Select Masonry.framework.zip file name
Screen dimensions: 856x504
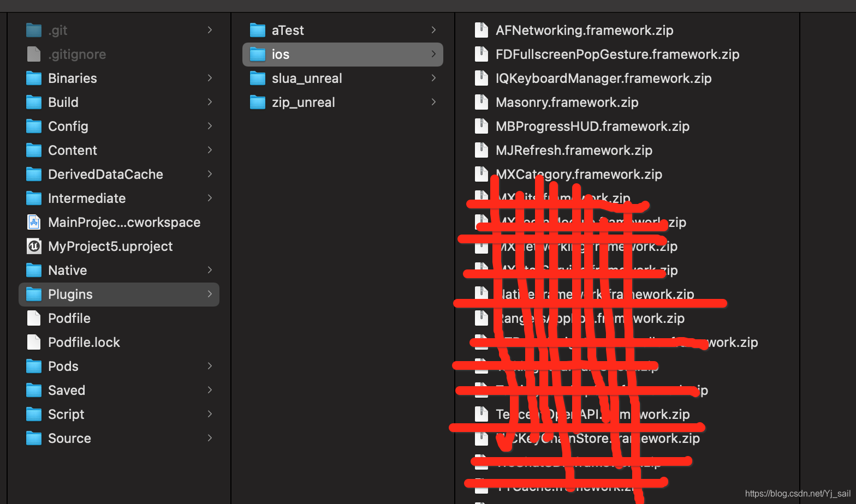(567, 103)
